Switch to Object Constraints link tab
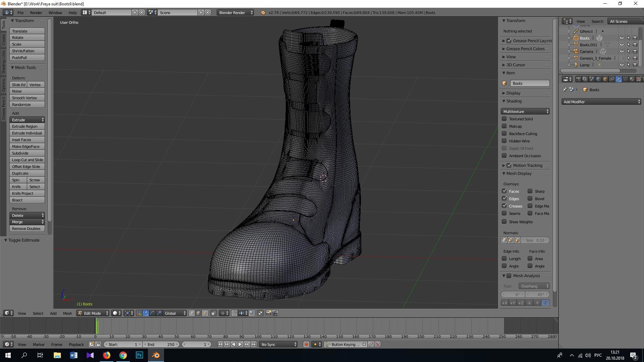644x362 pixels. pos(612,79)
